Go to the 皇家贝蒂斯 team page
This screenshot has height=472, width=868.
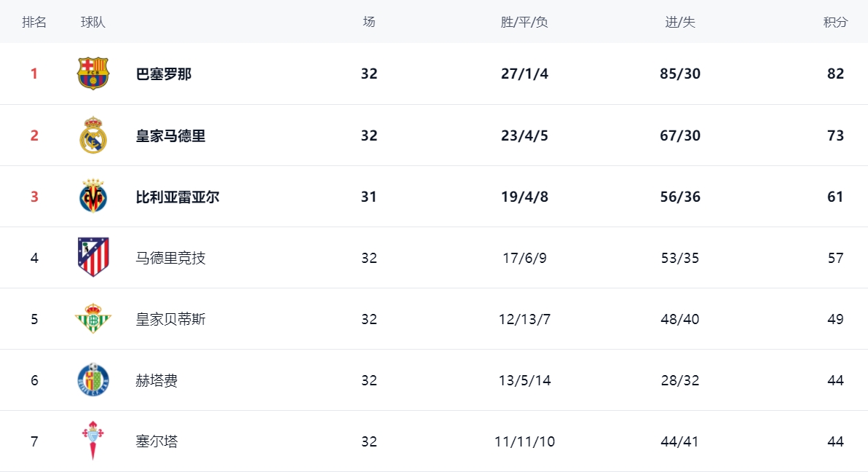170,319
